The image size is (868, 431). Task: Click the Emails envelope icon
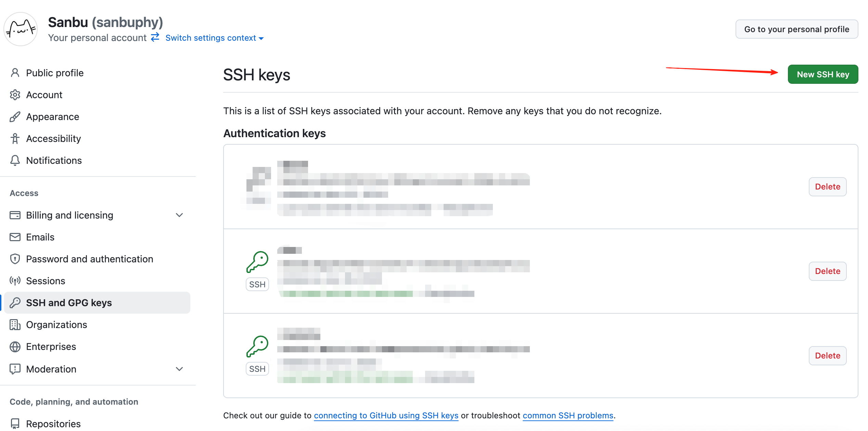15,237
